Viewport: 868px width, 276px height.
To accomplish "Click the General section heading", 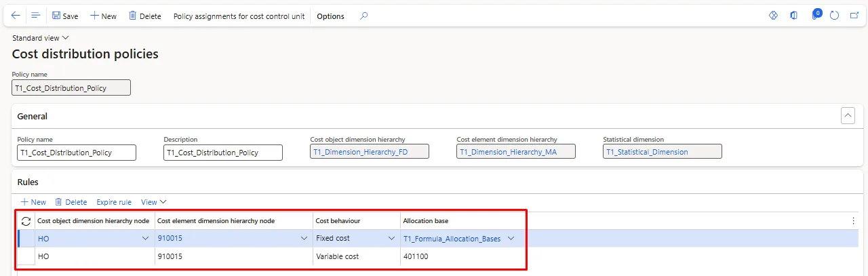I will (32, 117).
